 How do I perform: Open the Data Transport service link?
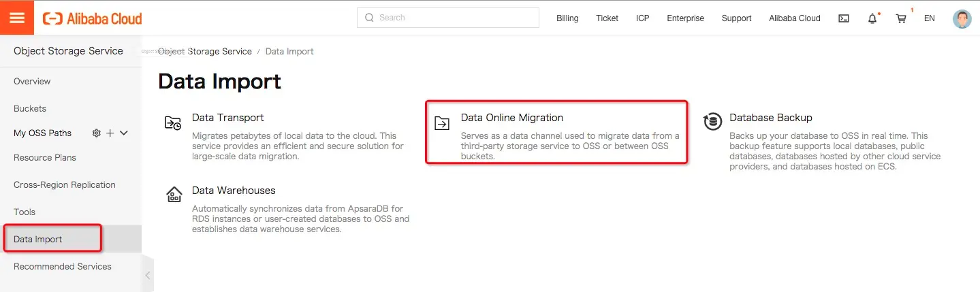pyautogui.click(x=227, y=118)
